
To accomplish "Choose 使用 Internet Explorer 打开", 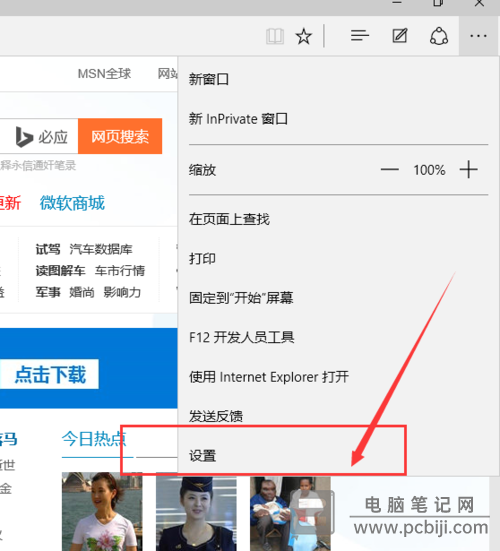I will coord(338,377).
